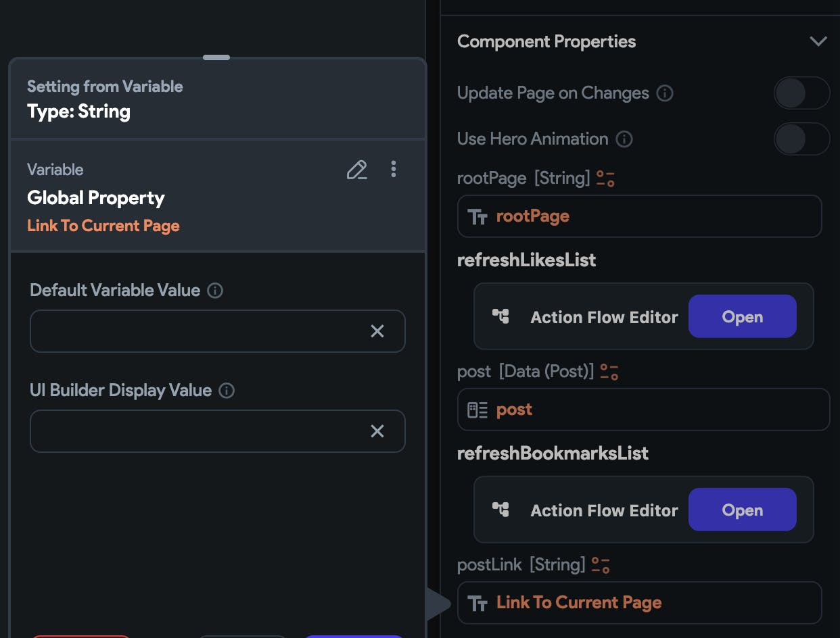Select the rootPage variable field

(x=639, y=216)
